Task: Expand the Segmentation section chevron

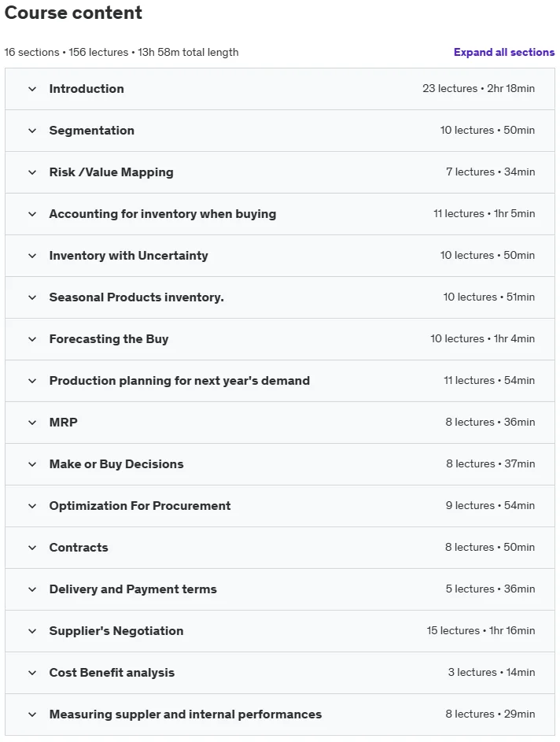Action: pos(32,131)
